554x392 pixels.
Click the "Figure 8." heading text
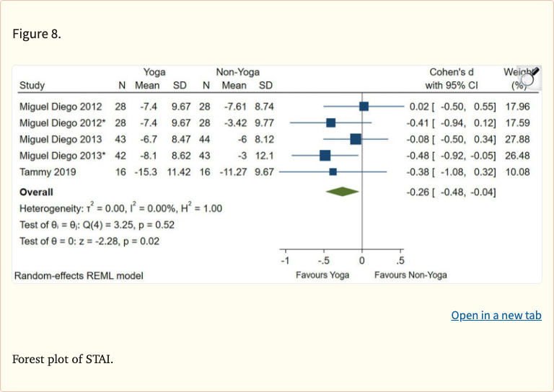[x=37, y=35]
